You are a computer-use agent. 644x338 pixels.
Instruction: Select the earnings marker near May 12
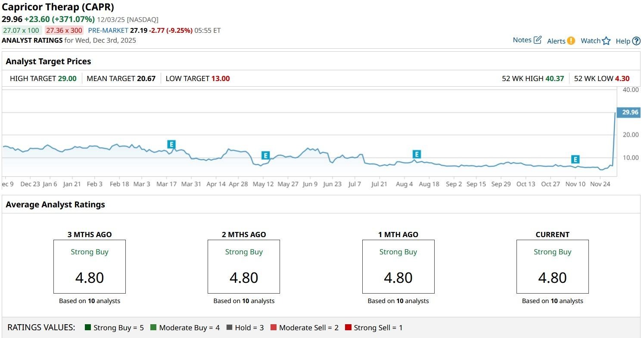265,156
